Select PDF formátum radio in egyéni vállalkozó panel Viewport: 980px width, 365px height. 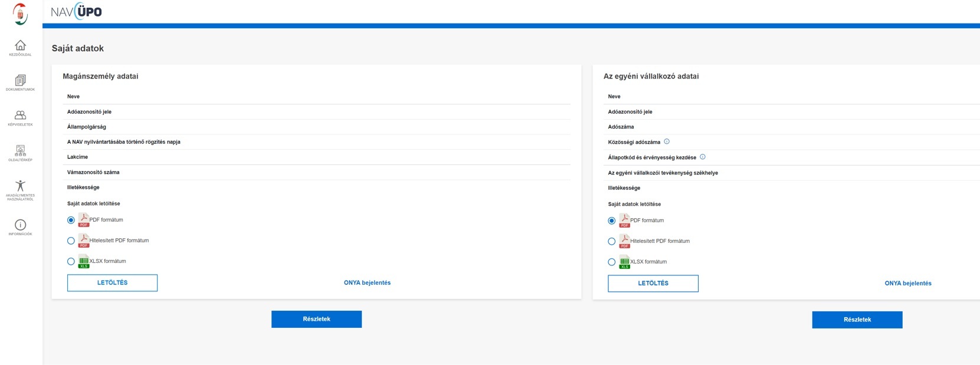(612, 221)
